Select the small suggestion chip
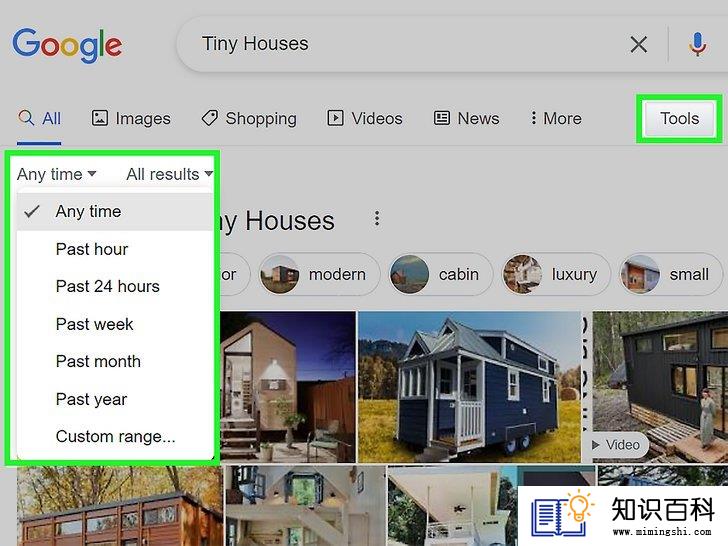Screen dimensions: 728x546 click(671, 274)
